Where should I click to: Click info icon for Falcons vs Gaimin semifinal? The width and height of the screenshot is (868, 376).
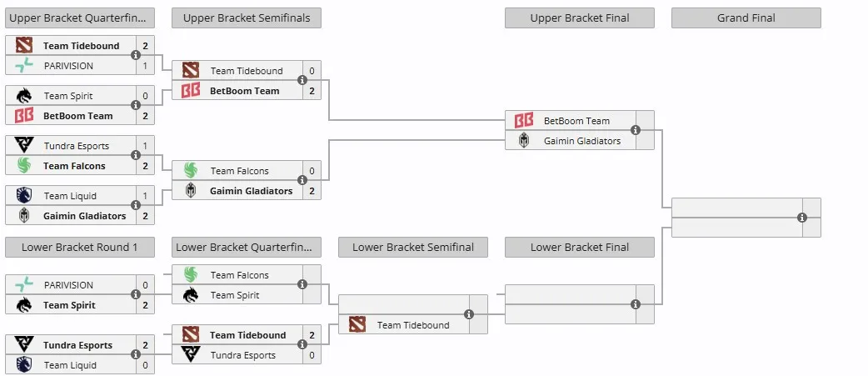pos(302,180)
